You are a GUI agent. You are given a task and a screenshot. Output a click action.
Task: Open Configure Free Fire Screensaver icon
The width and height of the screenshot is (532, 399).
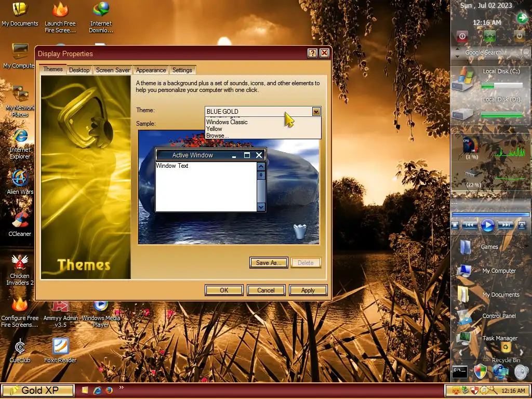[x=20, y=312]
